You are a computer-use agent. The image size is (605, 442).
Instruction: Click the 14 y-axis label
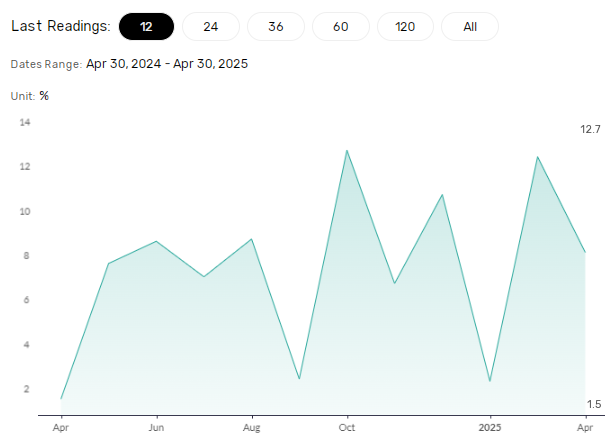[25, 122]
